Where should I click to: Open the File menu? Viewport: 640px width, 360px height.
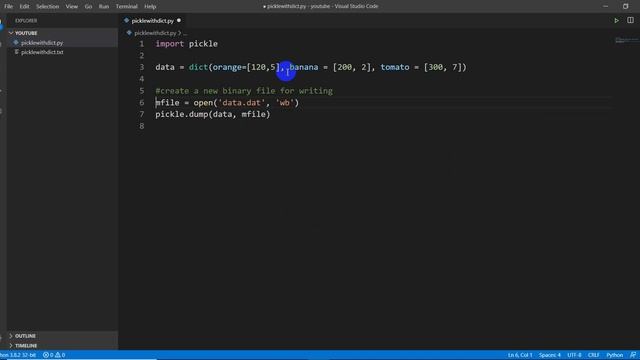tap(8, 7)
